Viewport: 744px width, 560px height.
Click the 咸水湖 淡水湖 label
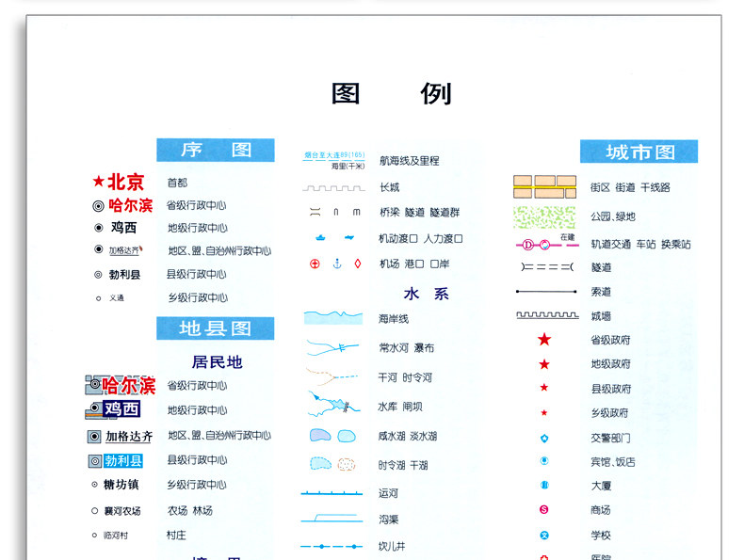(408, 436)
